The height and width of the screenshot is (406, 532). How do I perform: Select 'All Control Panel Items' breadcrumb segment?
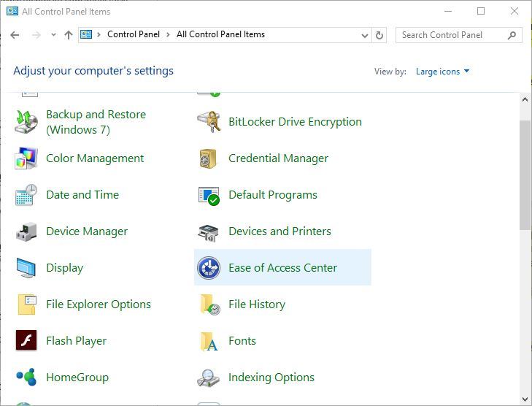[220, 34]
